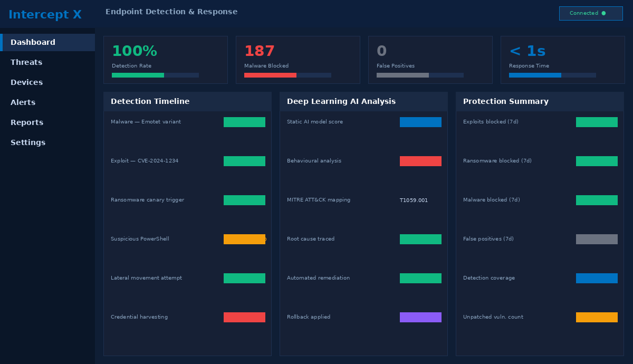Click green badge for Ransomware blocked (7d)

point(597,161)
